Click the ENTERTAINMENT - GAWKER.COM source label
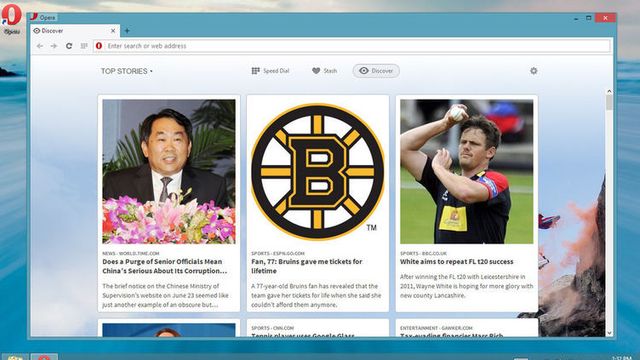Viewport: 640px width, 360px height. pyautogui.click(x=436, y=328)
